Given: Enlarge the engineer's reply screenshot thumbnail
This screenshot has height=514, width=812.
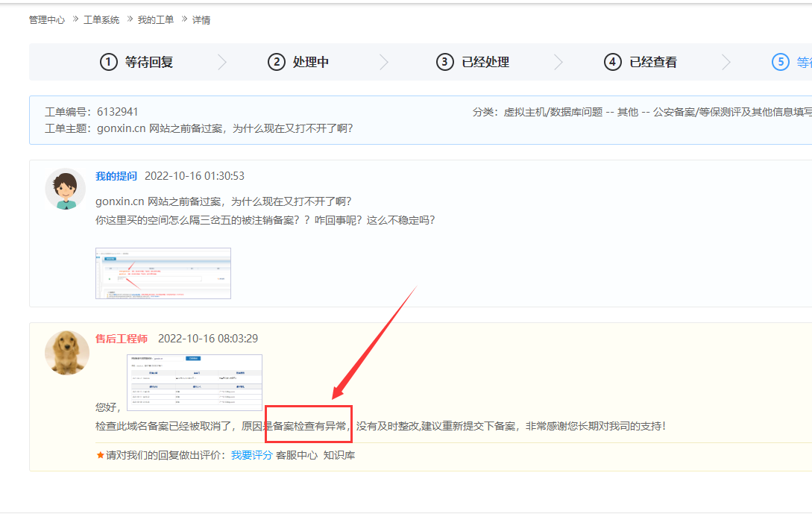Looking at the screenshot, I should (195, 382).
